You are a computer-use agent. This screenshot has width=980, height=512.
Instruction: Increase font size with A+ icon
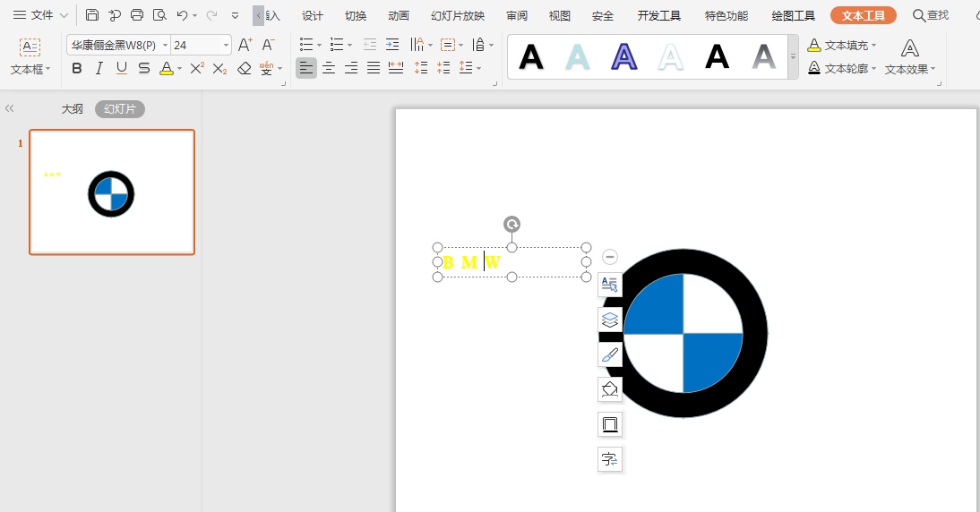point(245,45)
